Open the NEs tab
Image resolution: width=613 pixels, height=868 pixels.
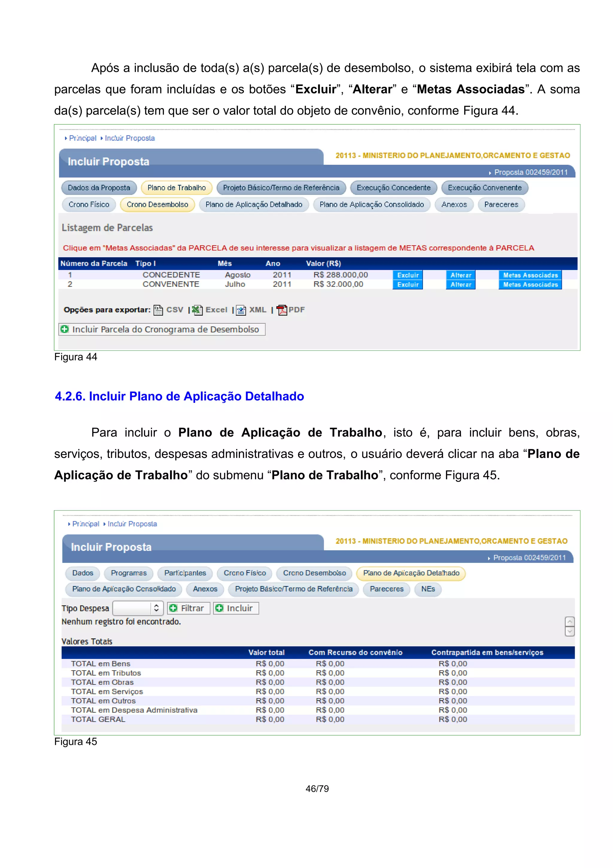pos(428,589)
